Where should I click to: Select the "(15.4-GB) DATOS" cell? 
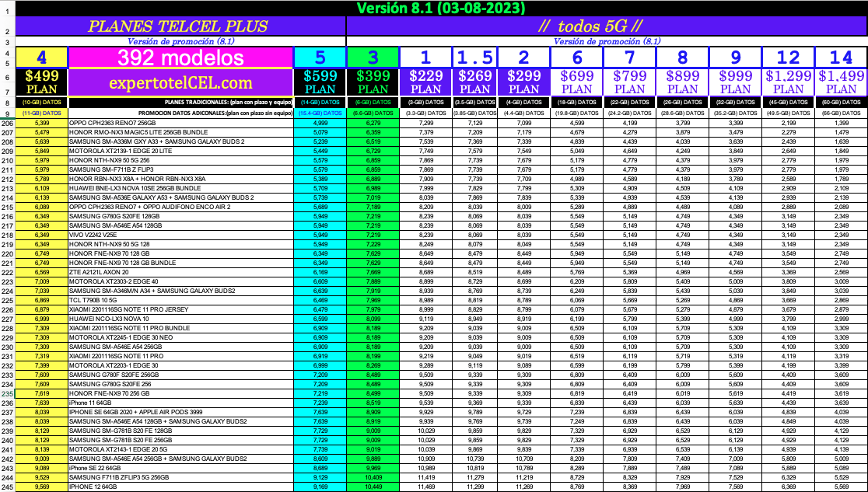pyautogui.click(x=320, y=113)
